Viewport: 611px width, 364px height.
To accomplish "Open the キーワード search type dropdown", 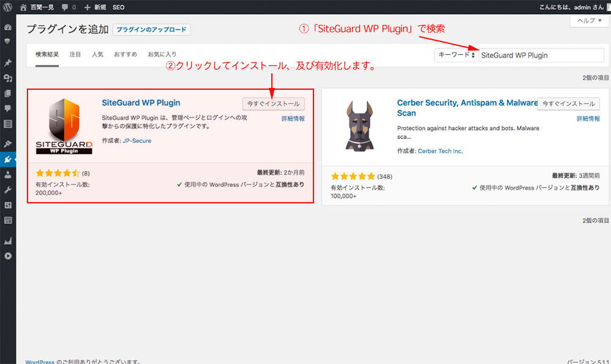I will pos(456,55).
